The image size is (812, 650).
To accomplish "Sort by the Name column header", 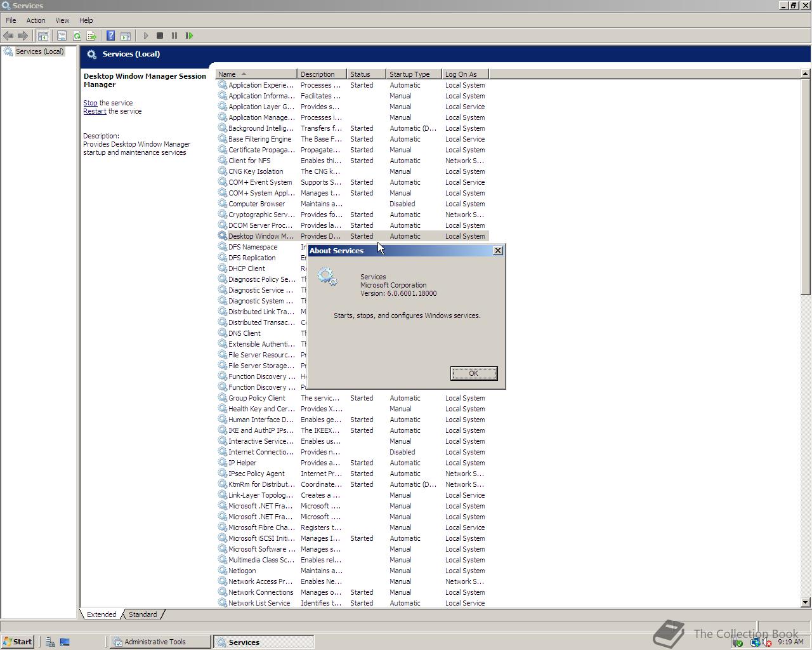I will pyautogui.click(x=256, y=74).
